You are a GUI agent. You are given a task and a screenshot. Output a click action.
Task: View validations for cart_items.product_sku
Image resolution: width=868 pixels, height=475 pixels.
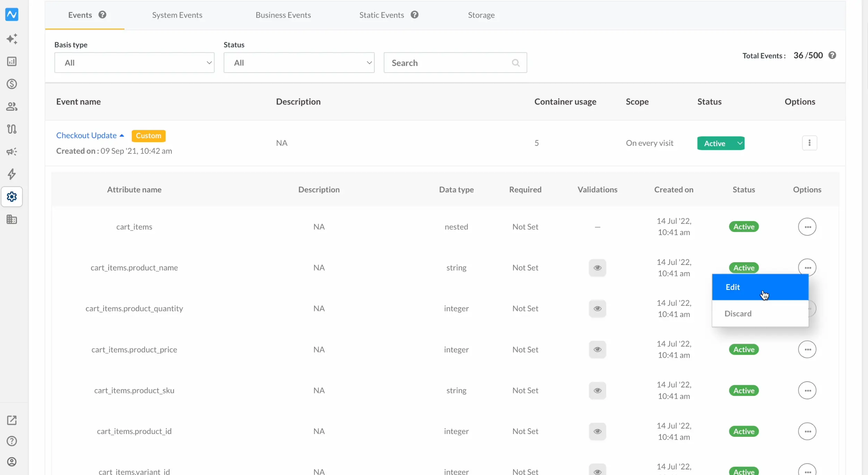597,391
